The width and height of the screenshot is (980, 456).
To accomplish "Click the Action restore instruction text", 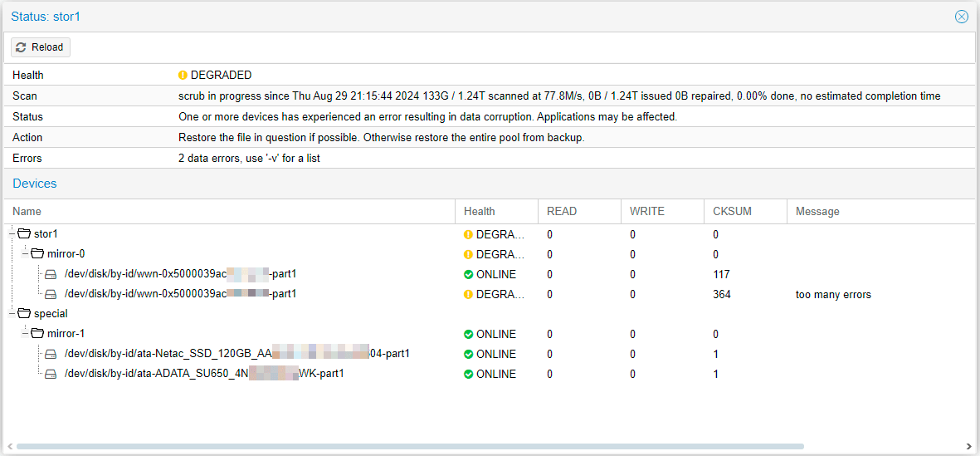I will (x=381, y=138).
